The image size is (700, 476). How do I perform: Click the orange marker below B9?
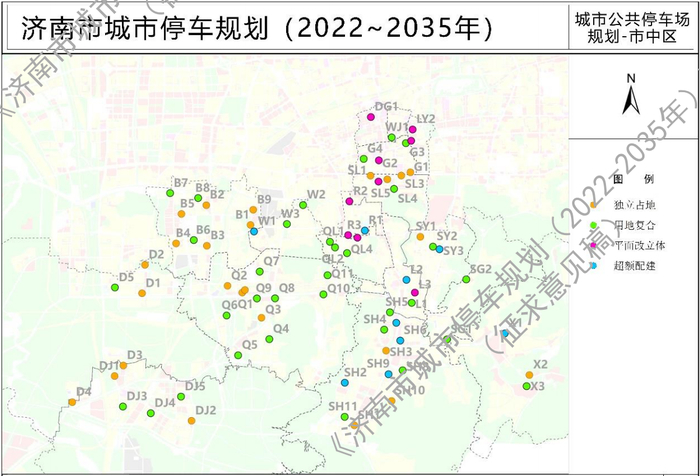pos(253,209)
